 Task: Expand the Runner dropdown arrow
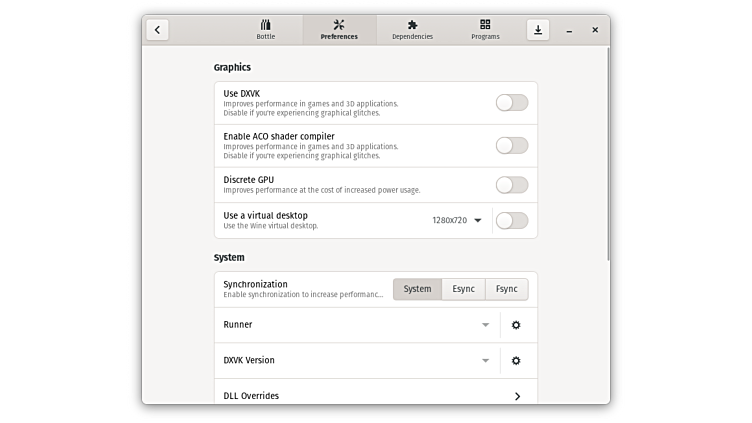click(485, 325)
